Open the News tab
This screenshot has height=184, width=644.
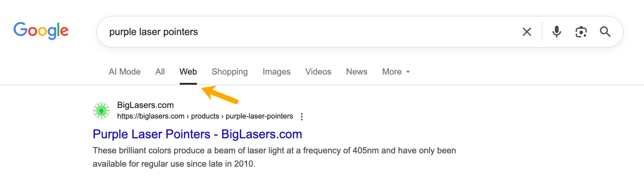(356, 72)
